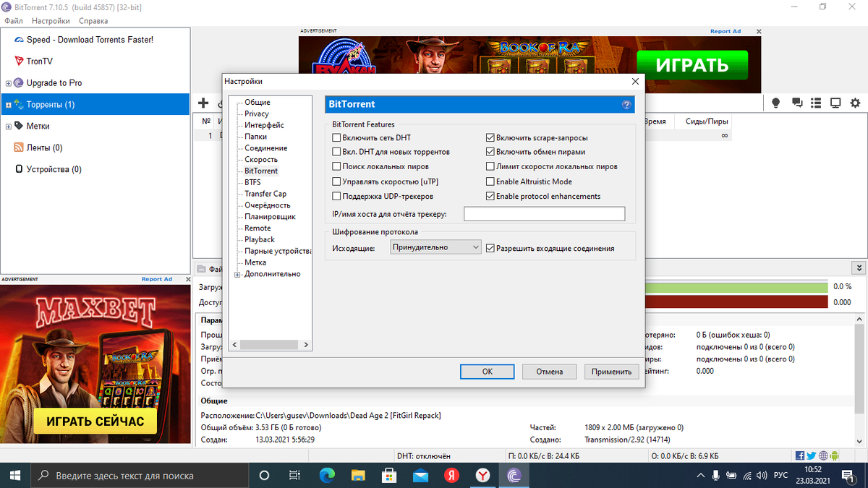Screen dimensions: 868x488
Task: Click the remote monitor icon in toolbar
Action: (836, 103)
